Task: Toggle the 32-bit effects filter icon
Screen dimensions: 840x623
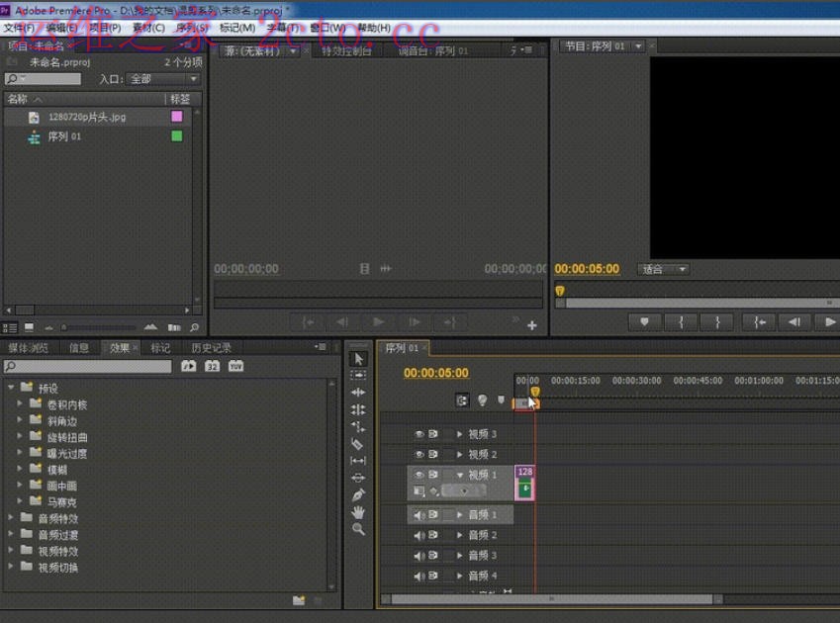Action: point(212,366)
